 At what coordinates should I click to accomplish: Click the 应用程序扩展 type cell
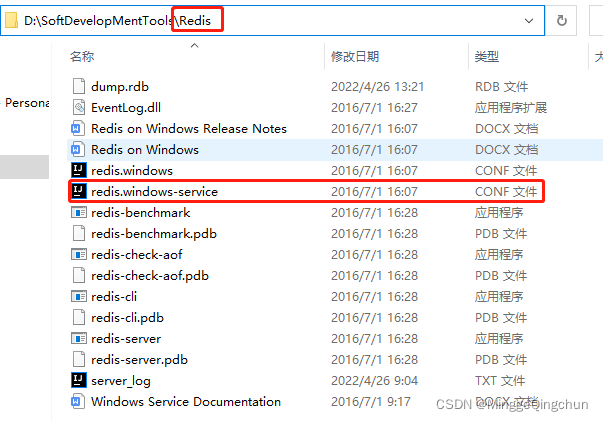(x=511, y=108)
